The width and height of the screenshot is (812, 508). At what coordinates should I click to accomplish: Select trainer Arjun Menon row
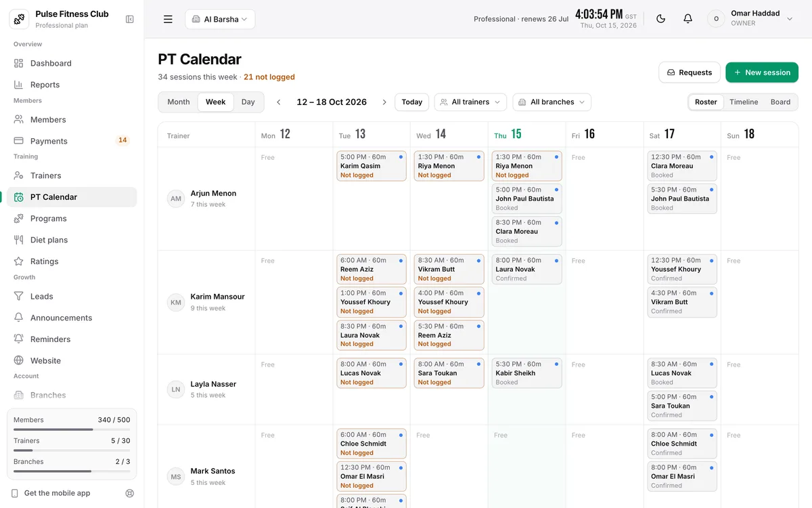(x=206, y=198)
